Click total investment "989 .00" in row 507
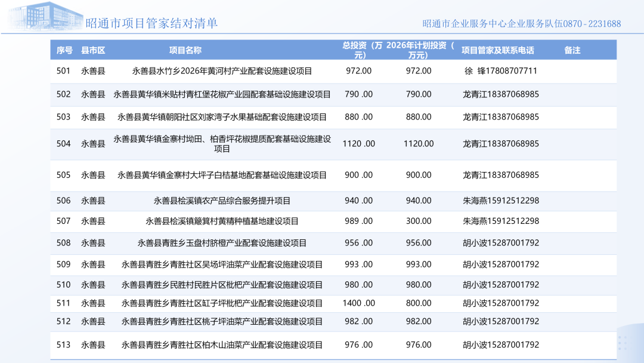This screenshot has height=363, width=644. 358,221
